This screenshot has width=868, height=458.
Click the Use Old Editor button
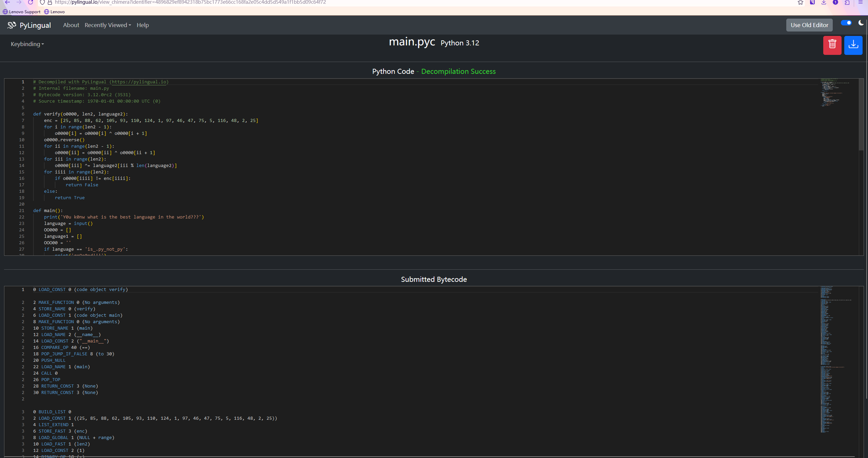809,25
